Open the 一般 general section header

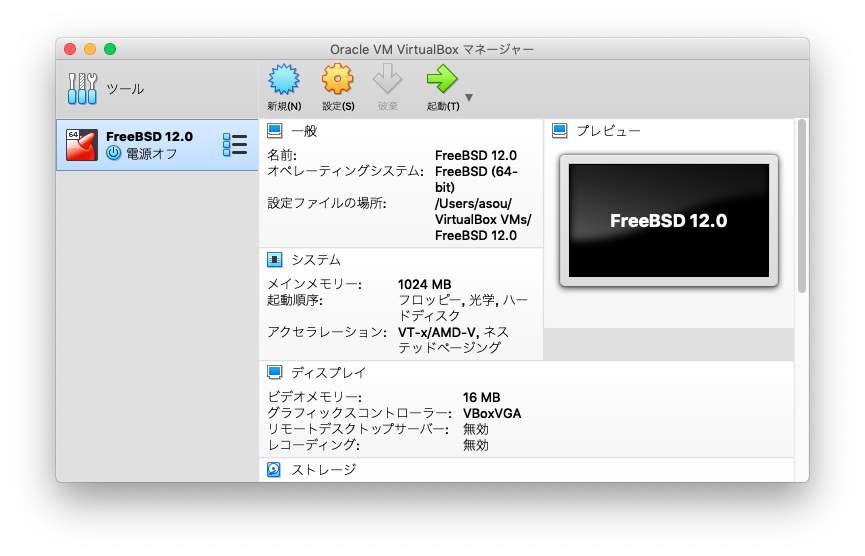tap(304, 131)
